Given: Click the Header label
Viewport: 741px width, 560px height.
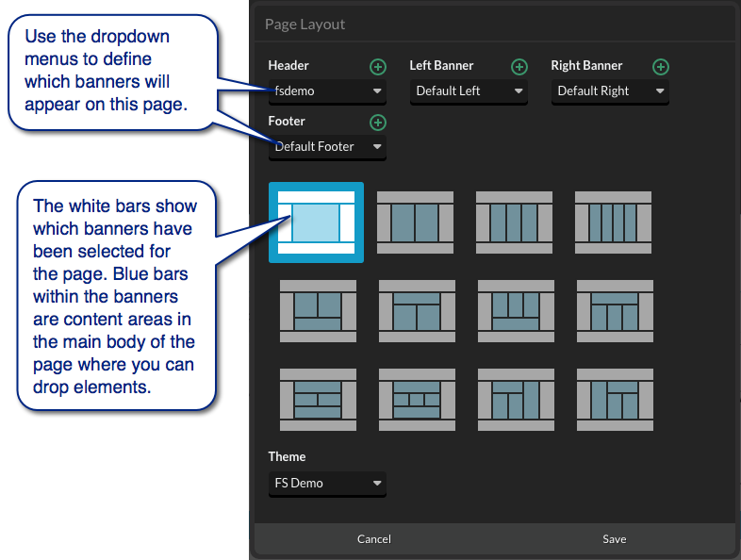Looking at the screenshot, I should tap(288, 65).
